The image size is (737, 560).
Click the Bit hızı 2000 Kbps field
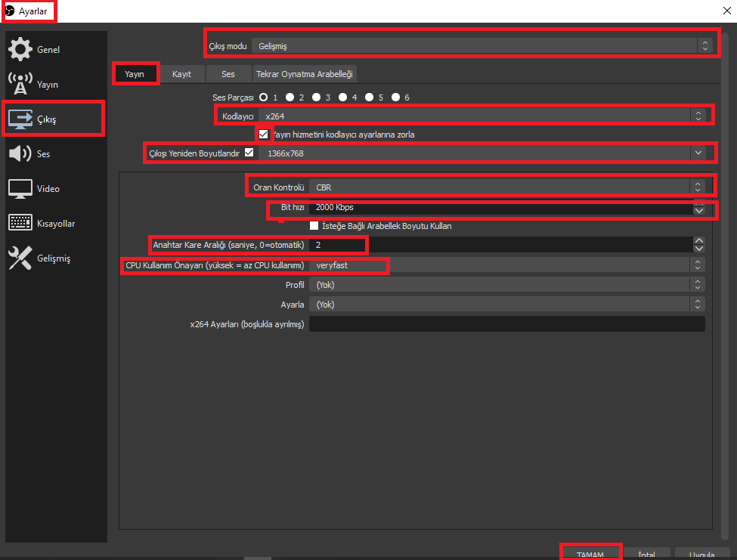[x=501, y=207]
